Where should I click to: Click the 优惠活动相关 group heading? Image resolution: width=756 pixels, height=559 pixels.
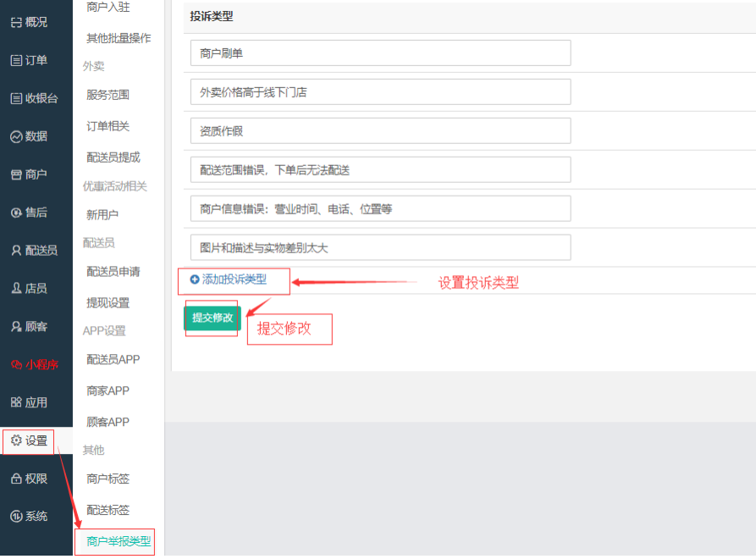pyautogui.click(x=115, y=186)
